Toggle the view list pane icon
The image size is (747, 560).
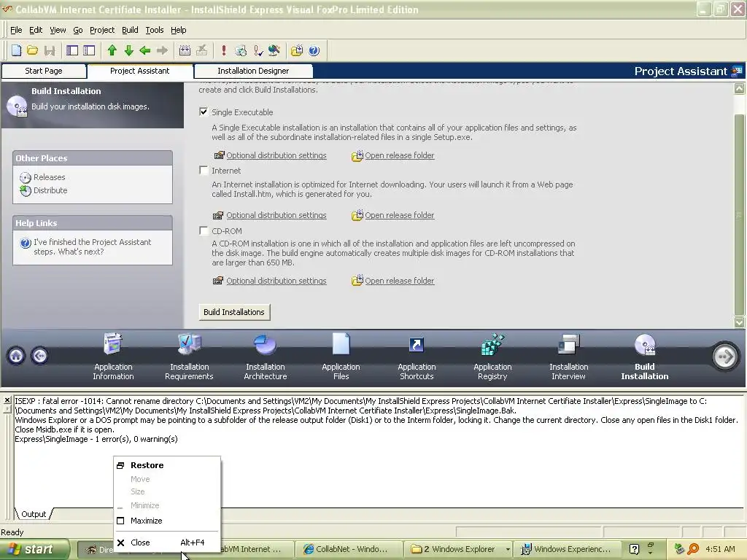[72, 50]
